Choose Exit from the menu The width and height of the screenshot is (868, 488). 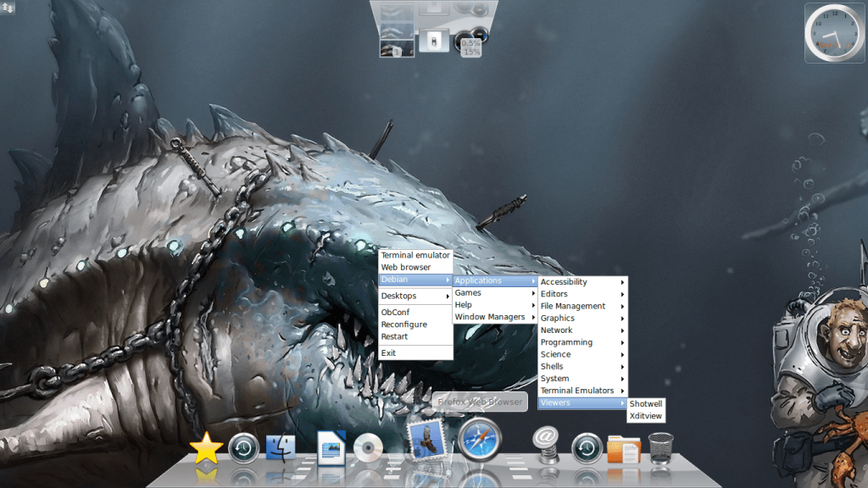click(x=415, y=353)
